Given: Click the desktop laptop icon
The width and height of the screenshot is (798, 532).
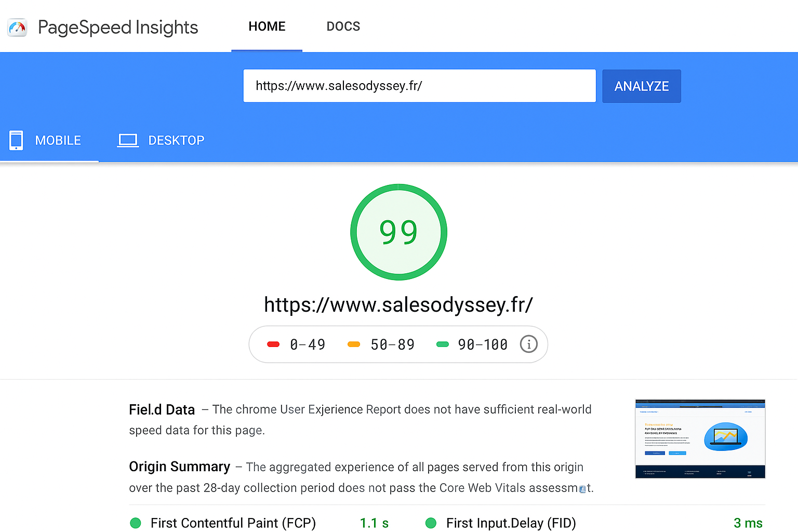Looking at the screenshot, I should tap(128, 141).
